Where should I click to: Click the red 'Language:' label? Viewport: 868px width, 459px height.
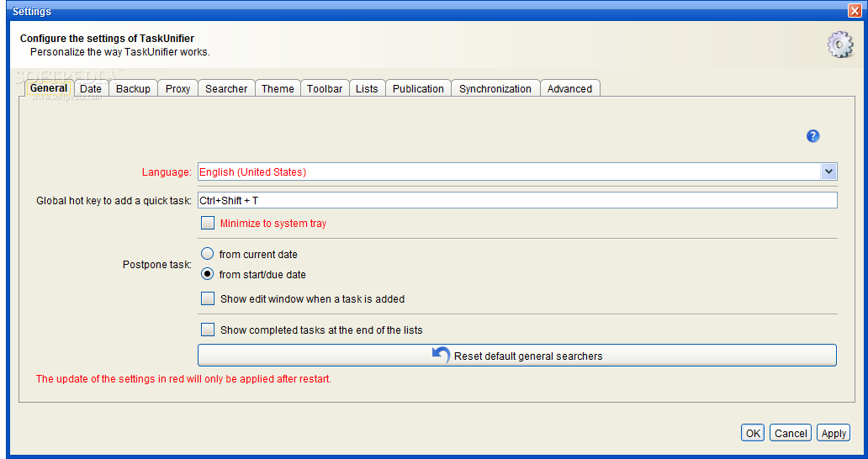pyautogui.click(x=167, y=172)
